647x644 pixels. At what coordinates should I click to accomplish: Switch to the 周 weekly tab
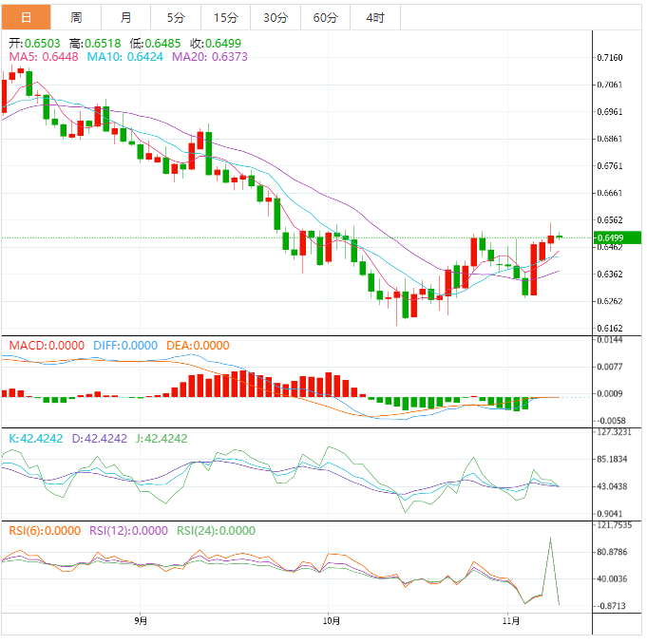point(76,17)
